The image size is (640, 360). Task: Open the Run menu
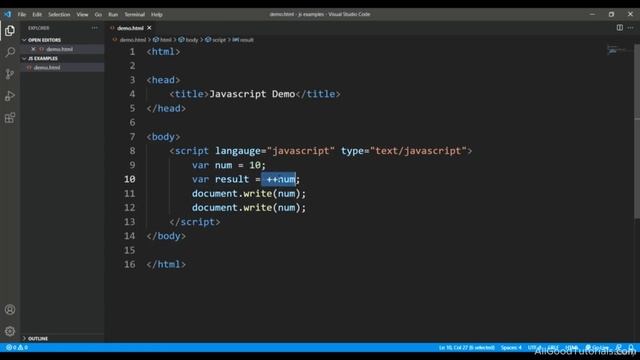point(113,14)
